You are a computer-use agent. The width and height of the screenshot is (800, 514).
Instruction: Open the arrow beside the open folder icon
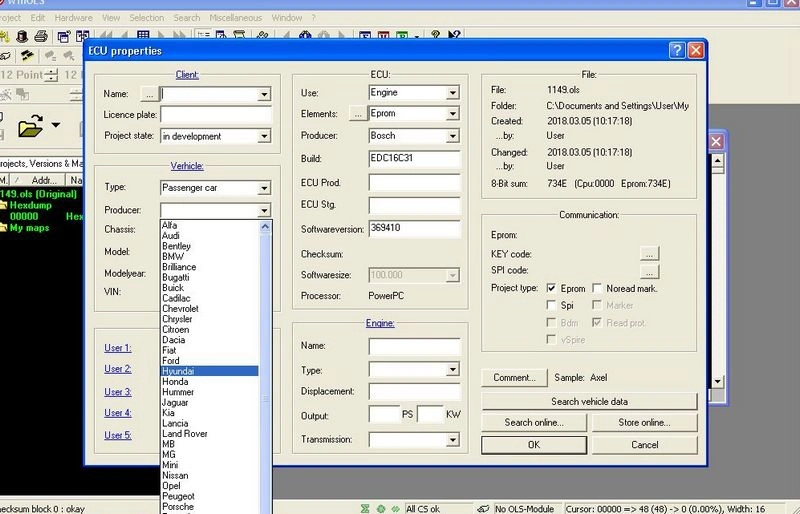[56, 125]
